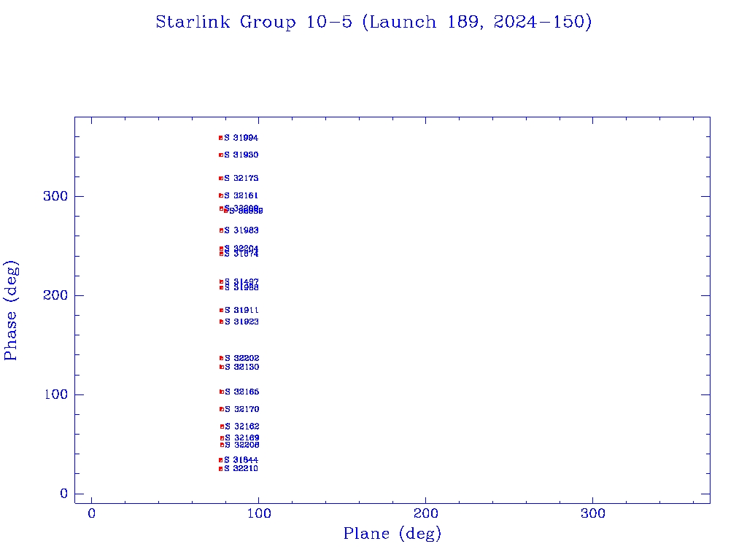The height and width of the screenshot is (560, 747).
Task: Click the red marker beside S 31923
Action: pyautogui.click(x=221, y=322)
